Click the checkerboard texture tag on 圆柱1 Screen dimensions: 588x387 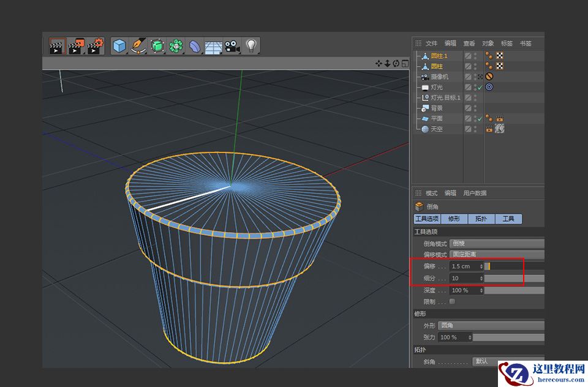pos(499,56)
